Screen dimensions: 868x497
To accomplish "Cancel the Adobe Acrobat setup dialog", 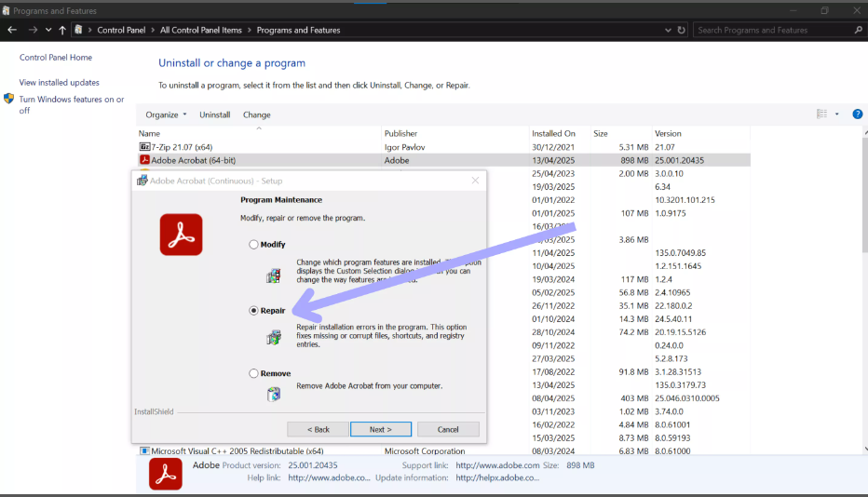I will (x=448, y=429).
